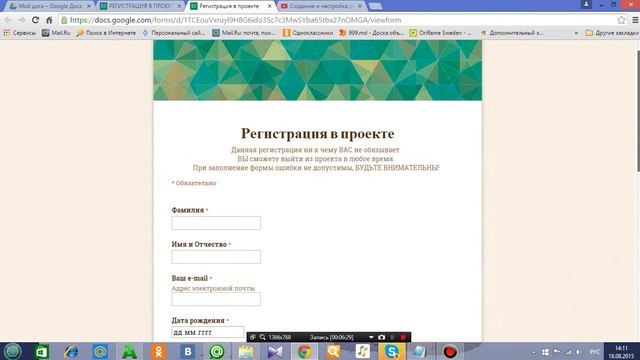Viewport: 640px width, 360px height.
Task: Select the active Регистрация в проекте tab
Action: tap(229, 6)
